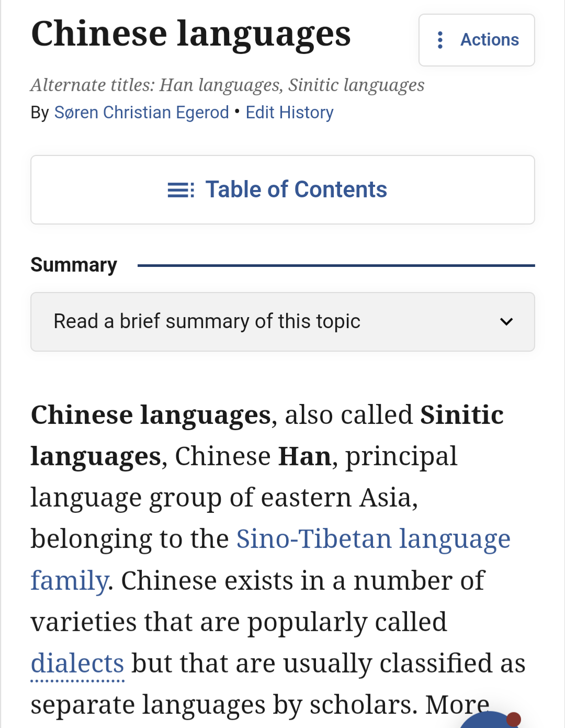Open the Table of Contents

[282, 189]
